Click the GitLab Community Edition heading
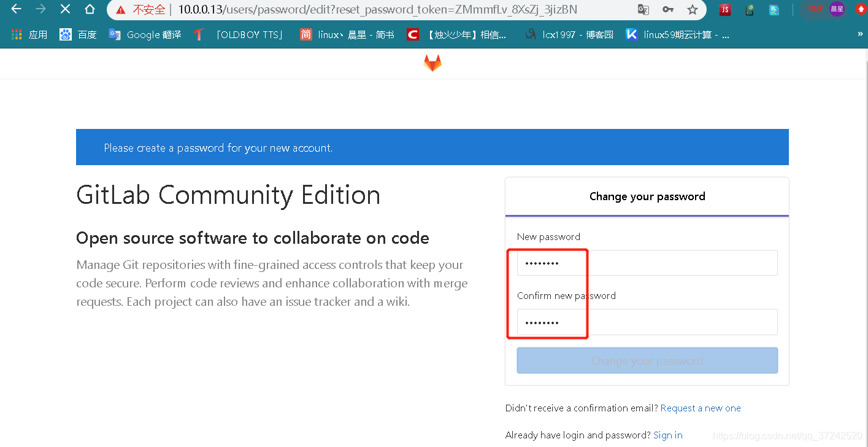This screenshot has height=447, width=868. 228,195
